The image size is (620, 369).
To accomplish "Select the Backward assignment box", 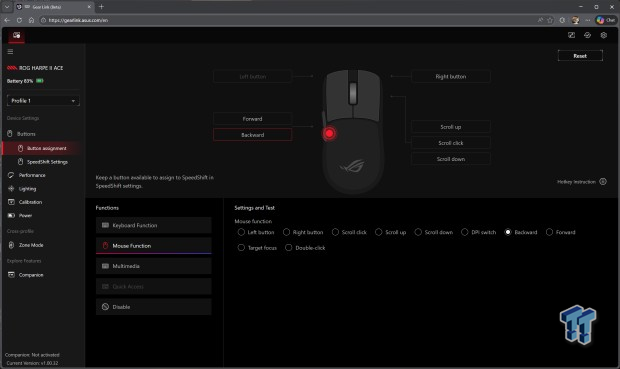I will (252, 135).
